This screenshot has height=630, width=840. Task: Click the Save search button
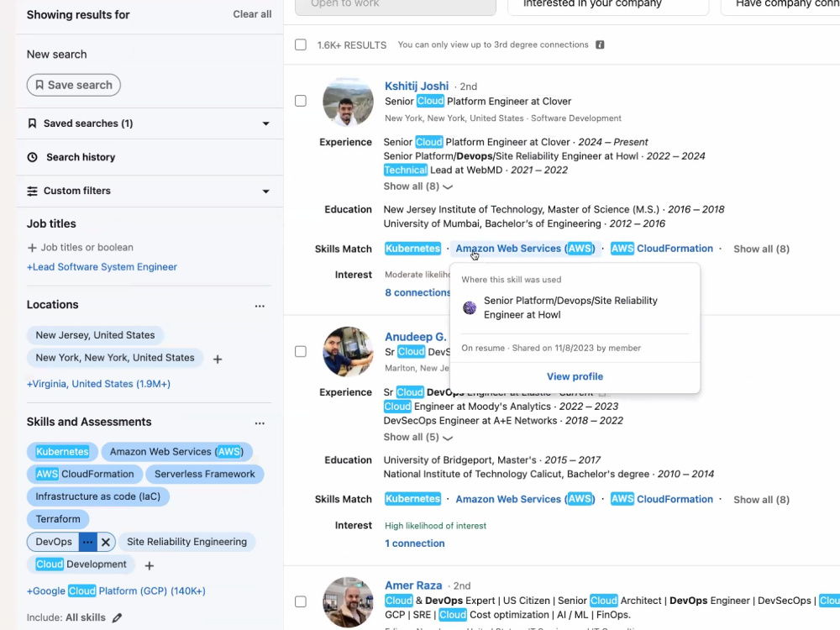coord(73,85)
